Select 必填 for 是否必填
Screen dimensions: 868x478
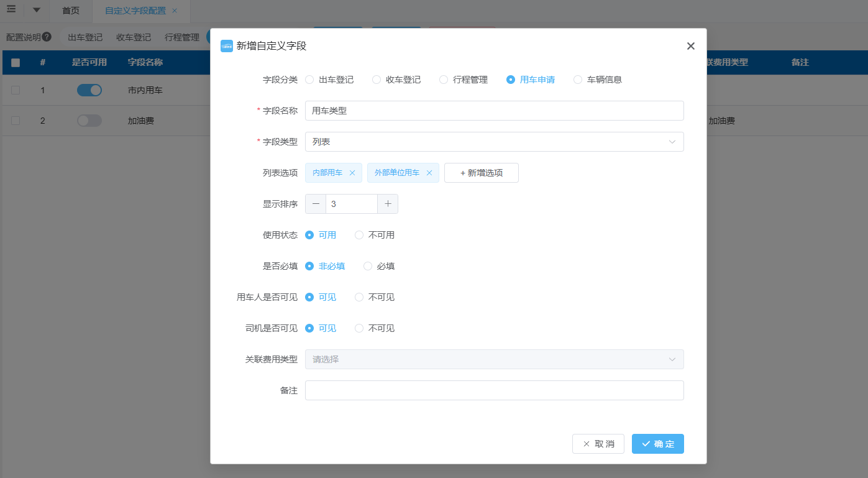point(368,266)
